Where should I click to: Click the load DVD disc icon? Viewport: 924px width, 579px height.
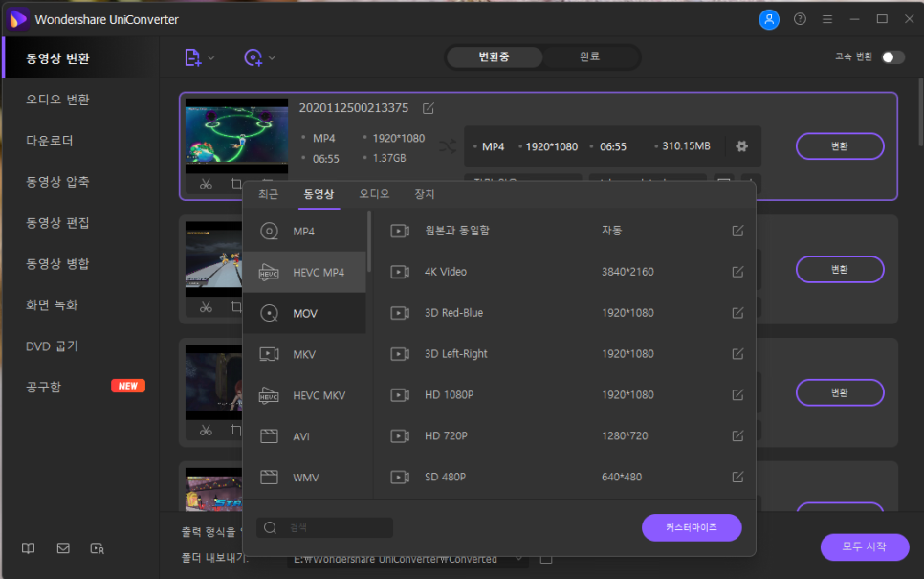253,57
